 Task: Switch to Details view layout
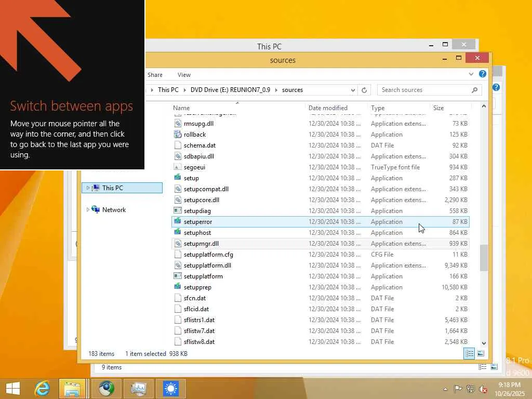469,353
